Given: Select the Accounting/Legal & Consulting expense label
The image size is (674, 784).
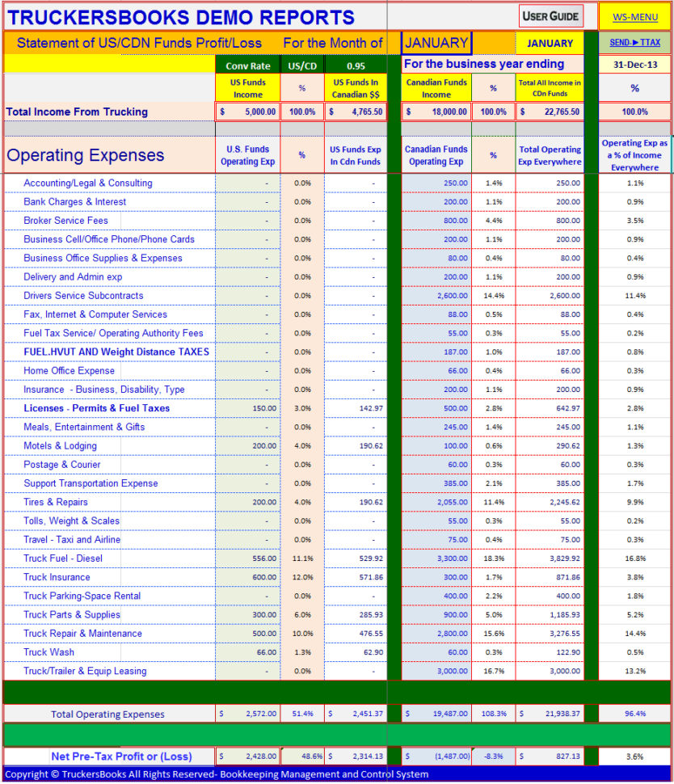Looking at the screenshot, I should click(x=87, y=183).
